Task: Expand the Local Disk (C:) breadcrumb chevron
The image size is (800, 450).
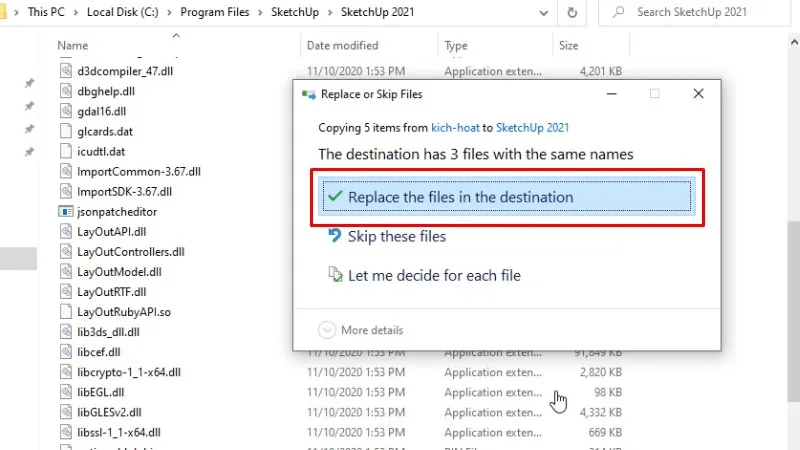Action: tap(168, 12)
